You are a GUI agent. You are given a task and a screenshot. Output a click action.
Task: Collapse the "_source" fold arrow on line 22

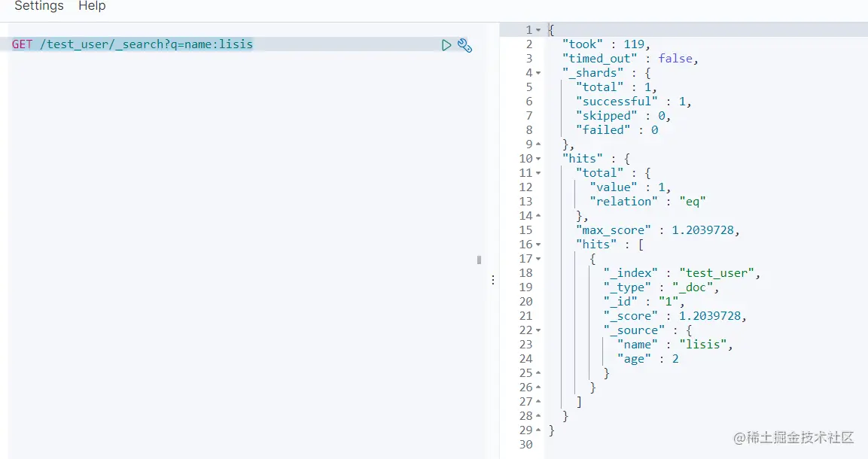pyautogui.click(x=538, y=330)
